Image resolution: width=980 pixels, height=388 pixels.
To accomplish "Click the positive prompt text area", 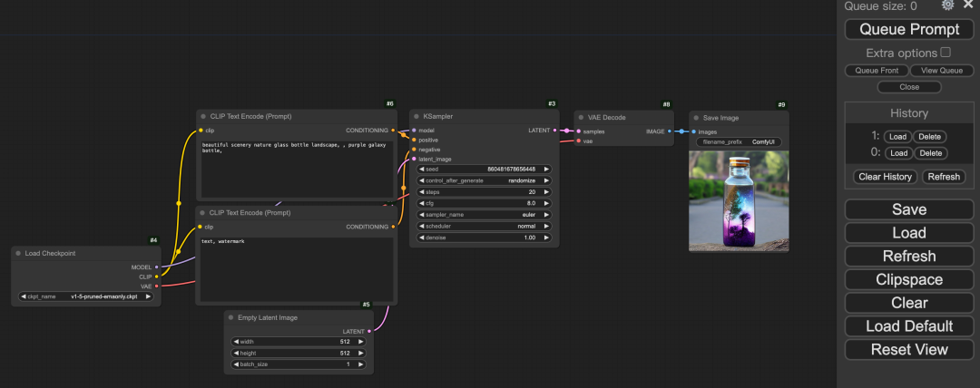I will click(298, 169).
